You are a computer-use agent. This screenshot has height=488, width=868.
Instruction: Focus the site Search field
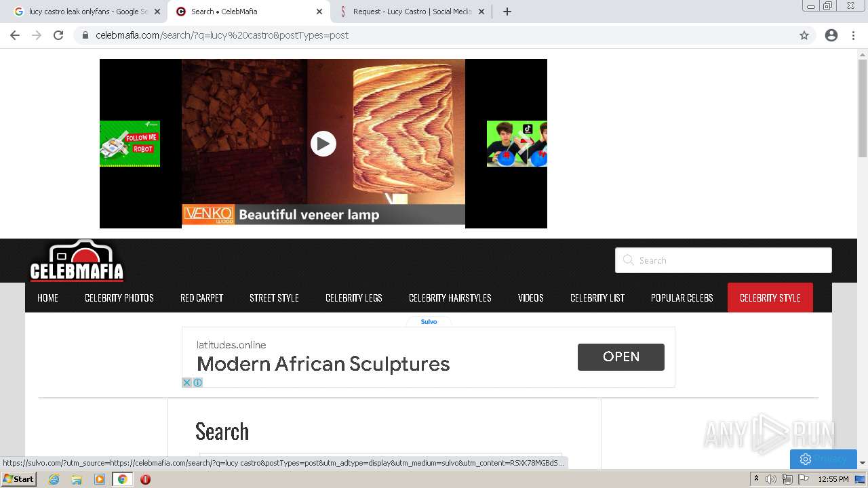pyautogui.click(x=723, y=260)
